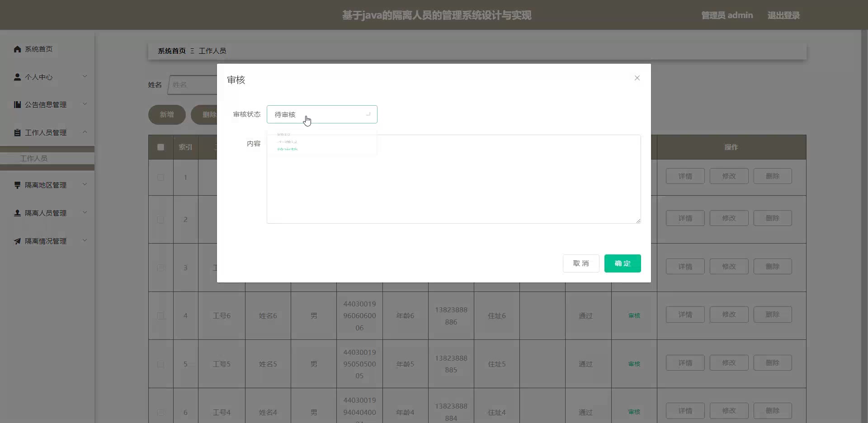
Task: Click the 隔离人员管理 sidebar icon
Action: pos(17,213)
